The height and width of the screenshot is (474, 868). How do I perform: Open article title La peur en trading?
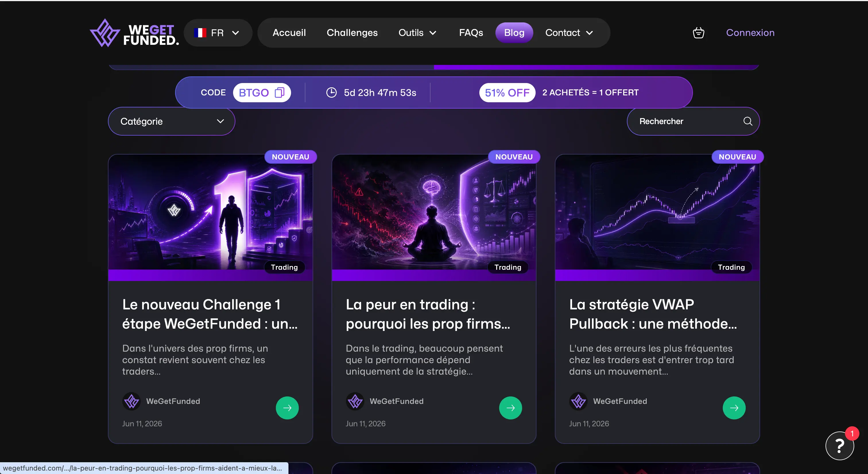tap(428, 314)
